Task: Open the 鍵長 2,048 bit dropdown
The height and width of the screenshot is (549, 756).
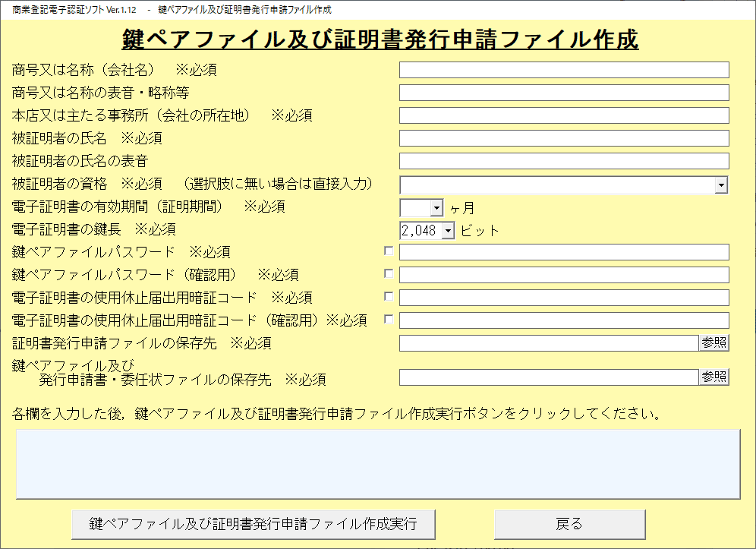Action: point(447,230)
